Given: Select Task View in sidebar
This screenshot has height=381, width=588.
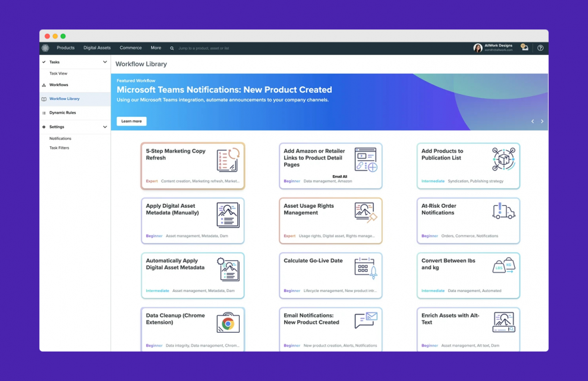Looking at the screenshot, I should pos(59,73).
